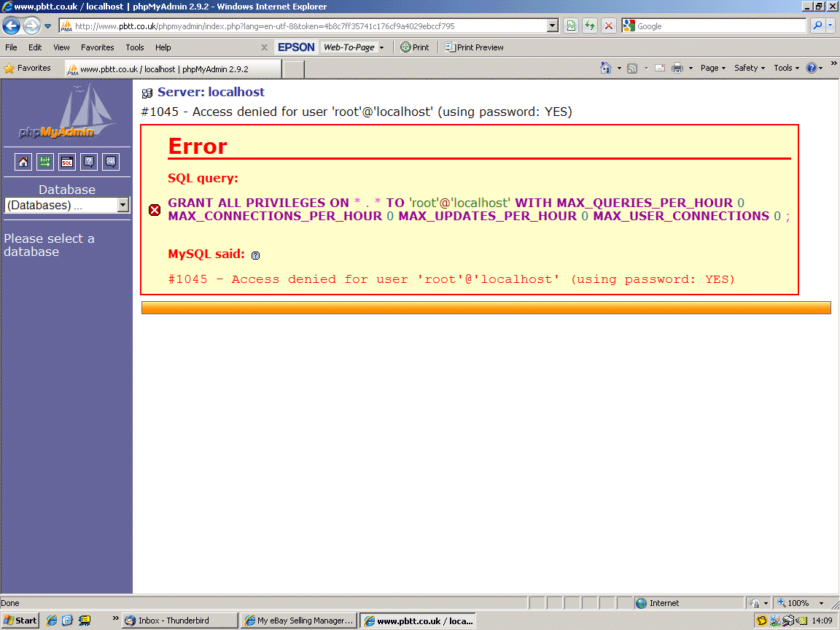This screenshot has height=630, width=840.
Task: Open the Page dropdown menu
Action: click(x=712, y=68)
